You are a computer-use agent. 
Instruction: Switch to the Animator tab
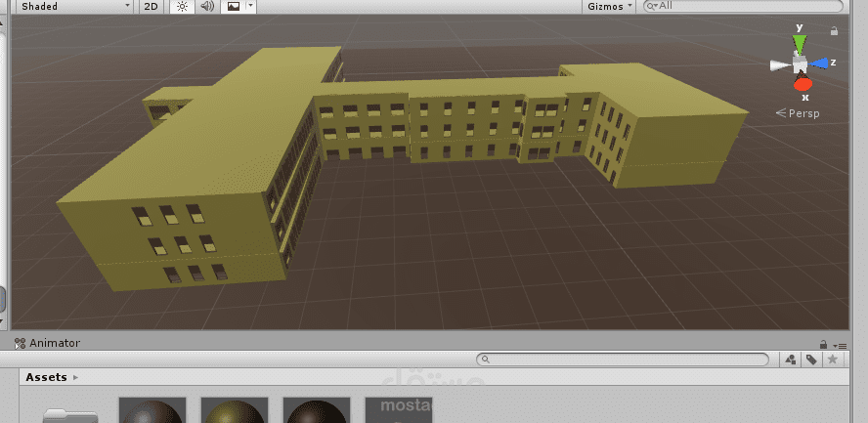(48, 343)
